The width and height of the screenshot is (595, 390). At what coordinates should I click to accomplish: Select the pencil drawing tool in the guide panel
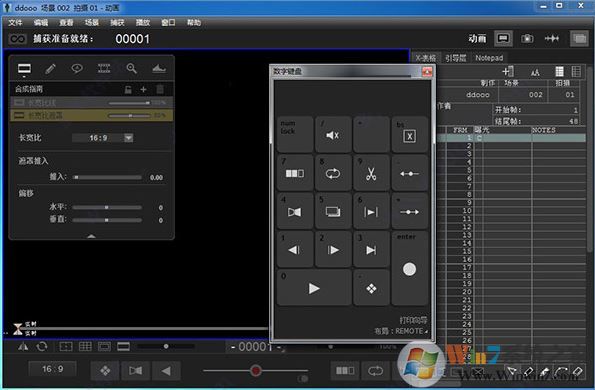click(50, 69)
